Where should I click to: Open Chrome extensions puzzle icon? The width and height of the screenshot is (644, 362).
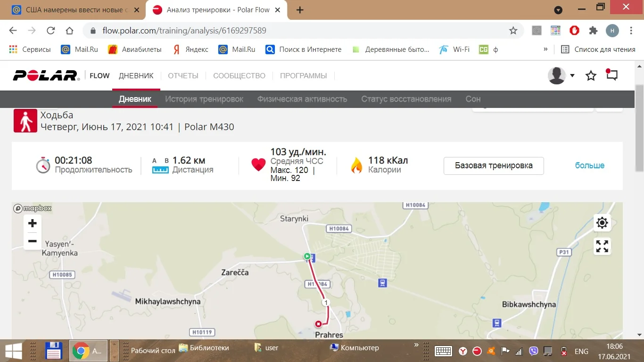[x=593, y=31]
